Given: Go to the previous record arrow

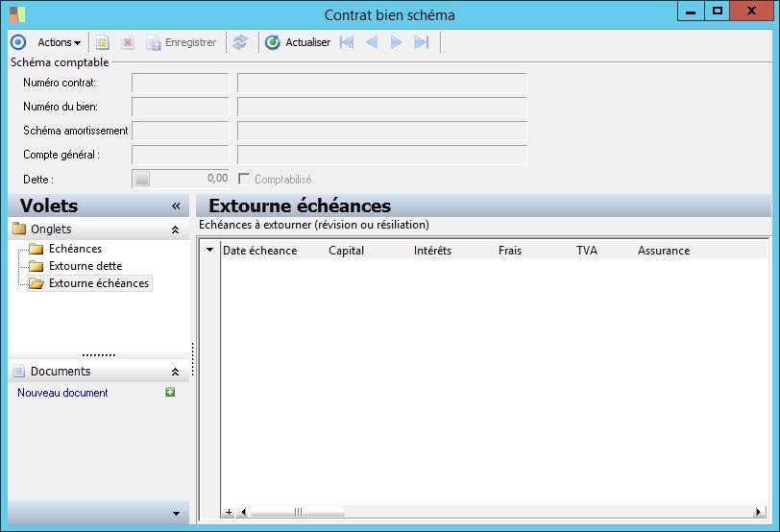Looking at the screenshot, I should [x=372, y=42].
